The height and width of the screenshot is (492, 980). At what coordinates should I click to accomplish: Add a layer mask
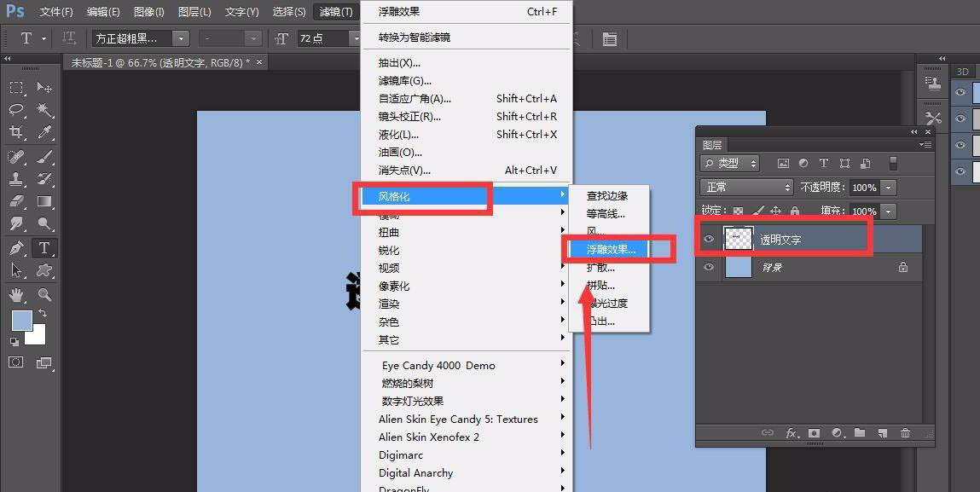(814, 432)
